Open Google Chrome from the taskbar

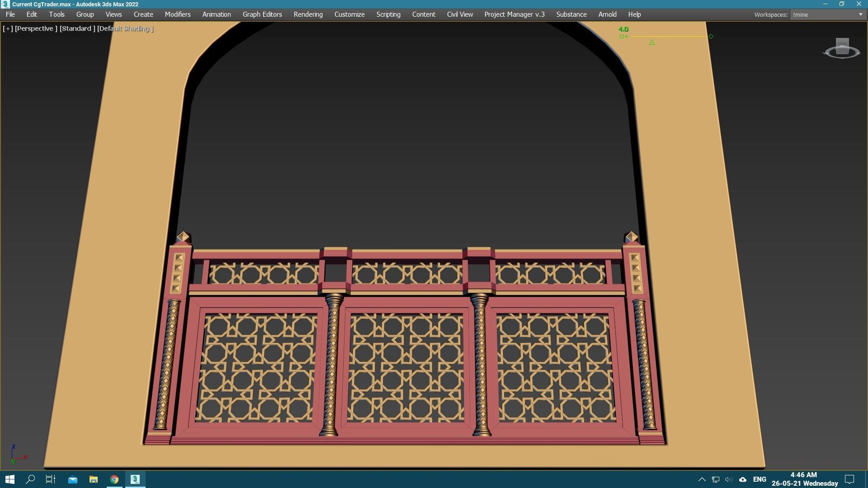coord(114,479)
